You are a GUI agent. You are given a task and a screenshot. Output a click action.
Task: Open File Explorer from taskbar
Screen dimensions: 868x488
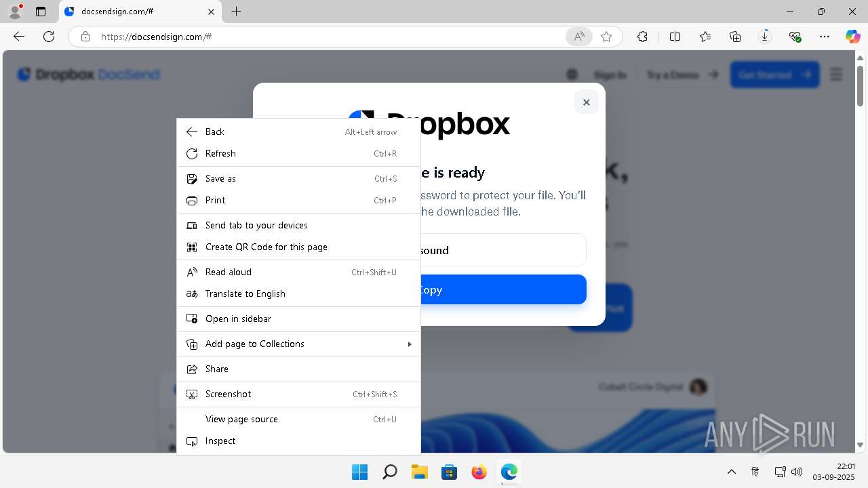pos(419,472)
